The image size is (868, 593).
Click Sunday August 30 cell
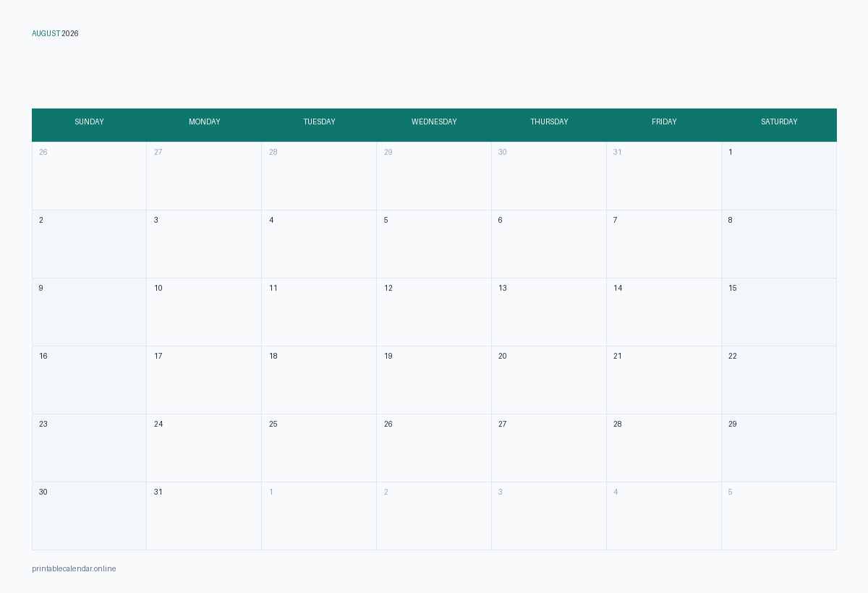(89, 516)
